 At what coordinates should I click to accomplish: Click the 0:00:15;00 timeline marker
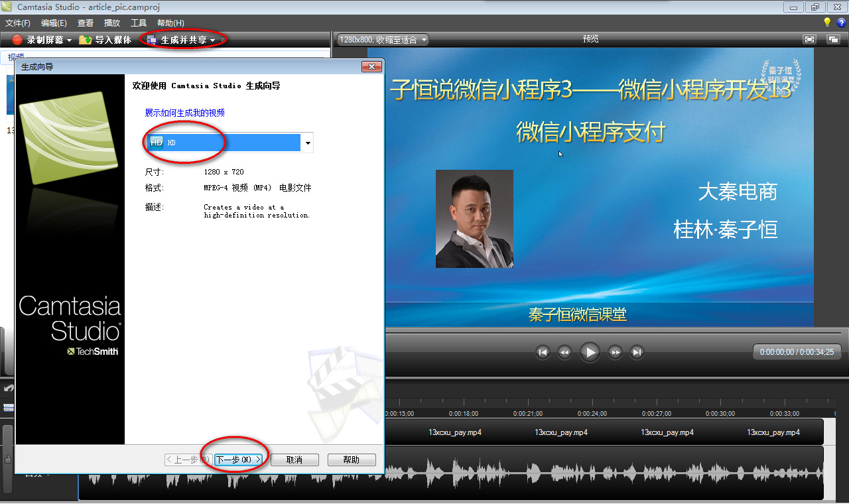pyautogui.click(x=399, y=413)
